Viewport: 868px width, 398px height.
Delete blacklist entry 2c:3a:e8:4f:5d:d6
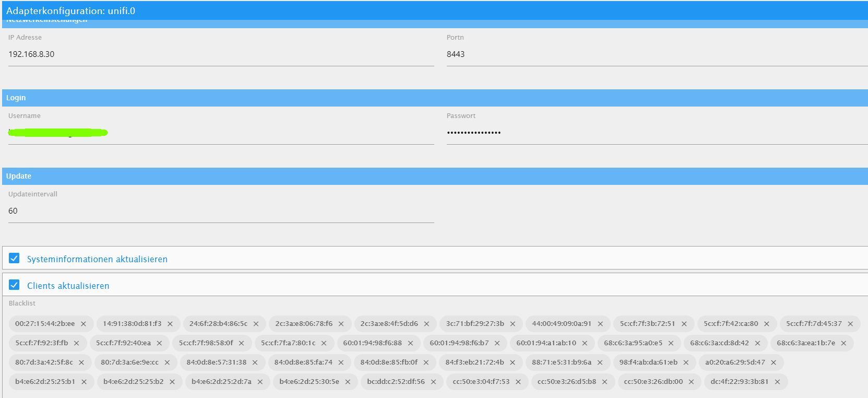[x=427, y=324]
